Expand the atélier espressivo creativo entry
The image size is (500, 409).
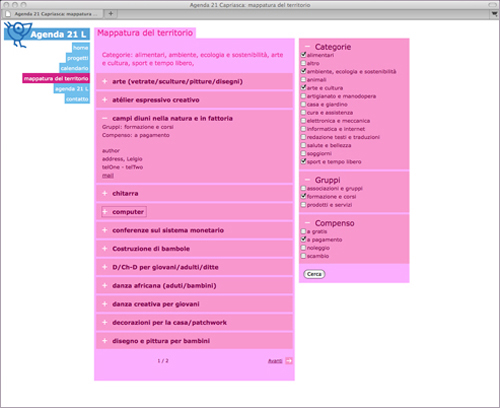104,100
